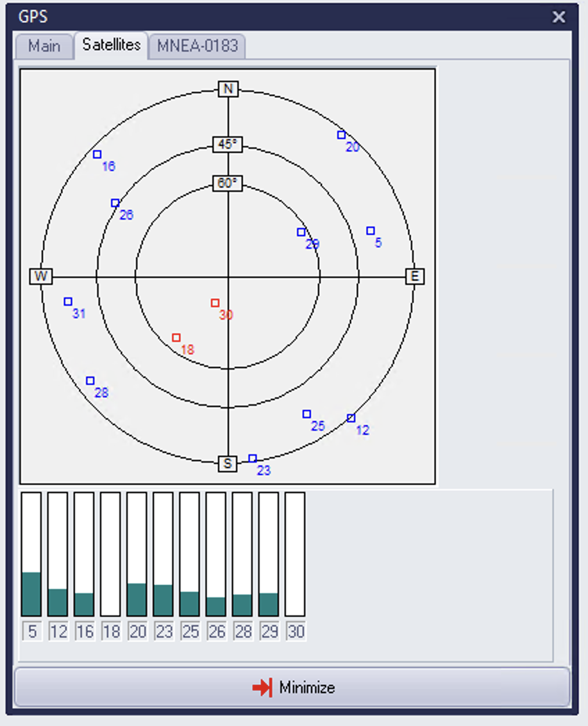Select the Satellites tab
588x726 pixels.
pyautogui.click(x=111, y=45)
